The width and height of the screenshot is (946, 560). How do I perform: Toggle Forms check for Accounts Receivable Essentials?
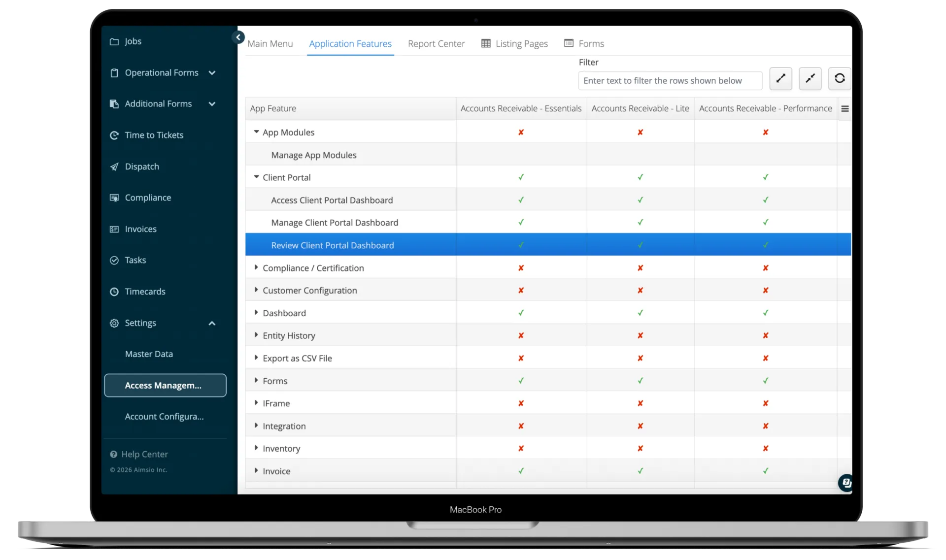pyautogui.click(x=521, y=380)
